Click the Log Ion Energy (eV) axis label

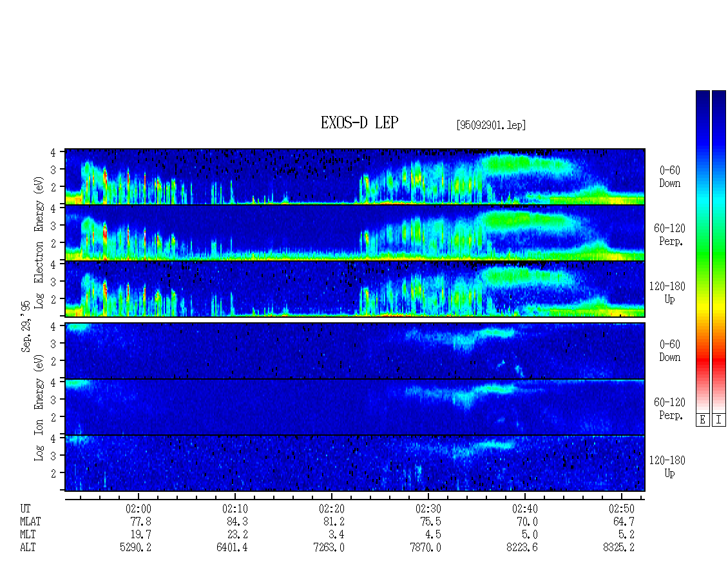tap(39, 408)
